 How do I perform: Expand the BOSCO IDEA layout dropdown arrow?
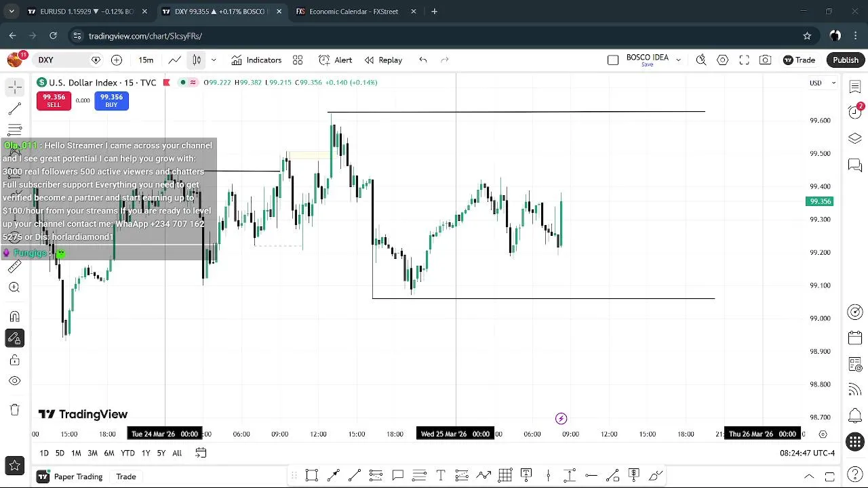(x=678, y=60)
